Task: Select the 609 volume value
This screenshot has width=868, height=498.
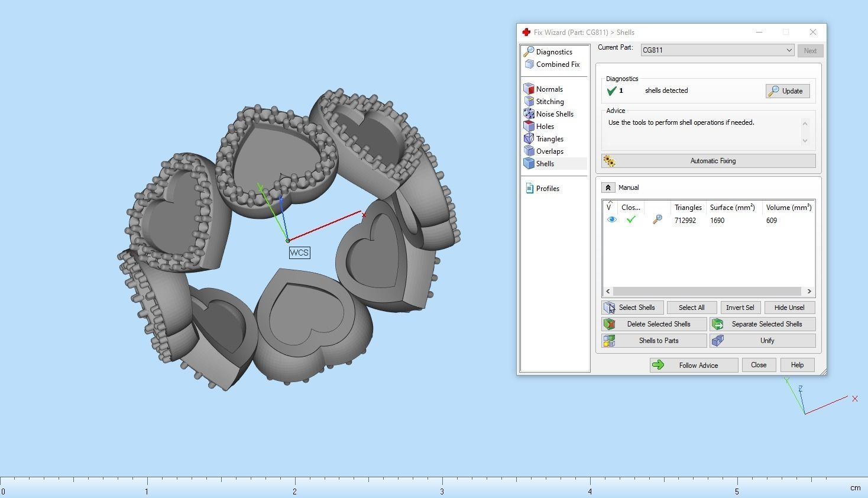Action: point(772,221)
